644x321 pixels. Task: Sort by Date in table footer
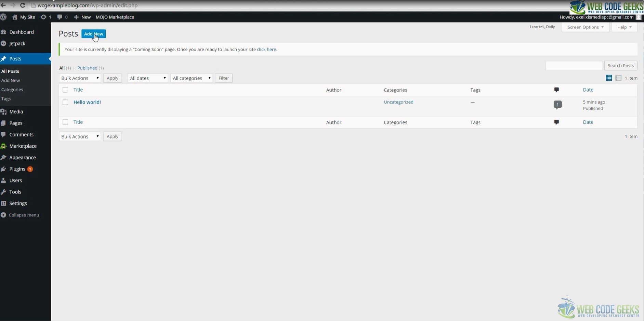[x=588, y=122]
